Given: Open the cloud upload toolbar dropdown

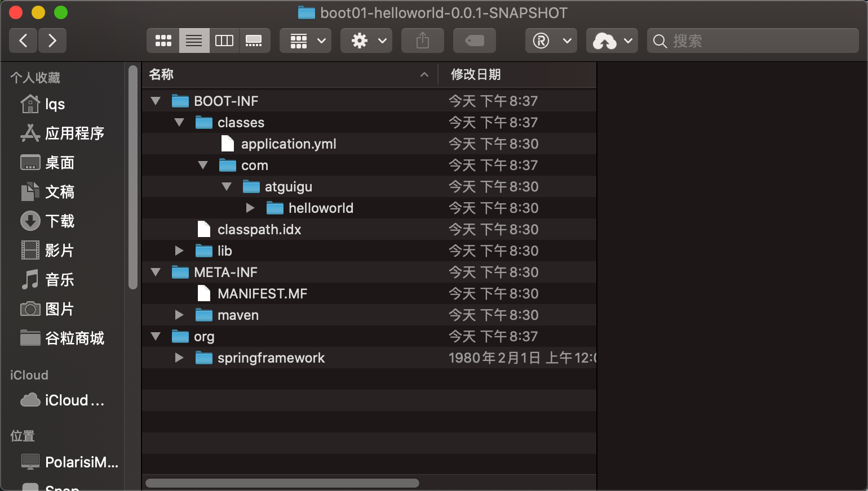Looking at the screenshot, I should click(612, 41).
